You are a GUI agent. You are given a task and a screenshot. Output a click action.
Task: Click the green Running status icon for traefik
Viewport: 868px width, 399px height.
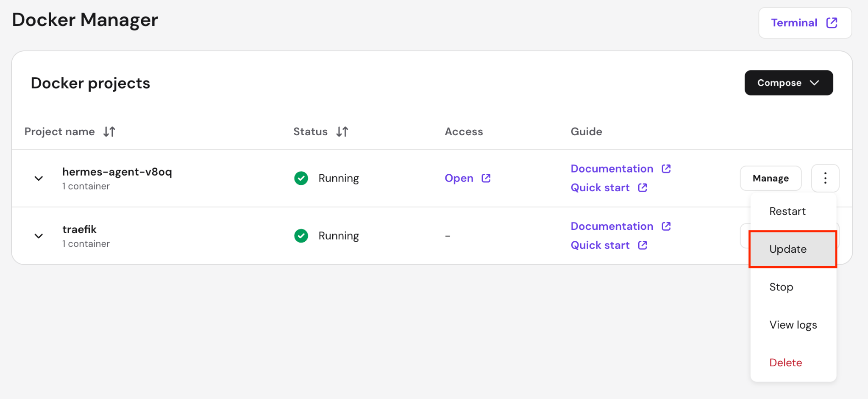(x=301, y=236)
